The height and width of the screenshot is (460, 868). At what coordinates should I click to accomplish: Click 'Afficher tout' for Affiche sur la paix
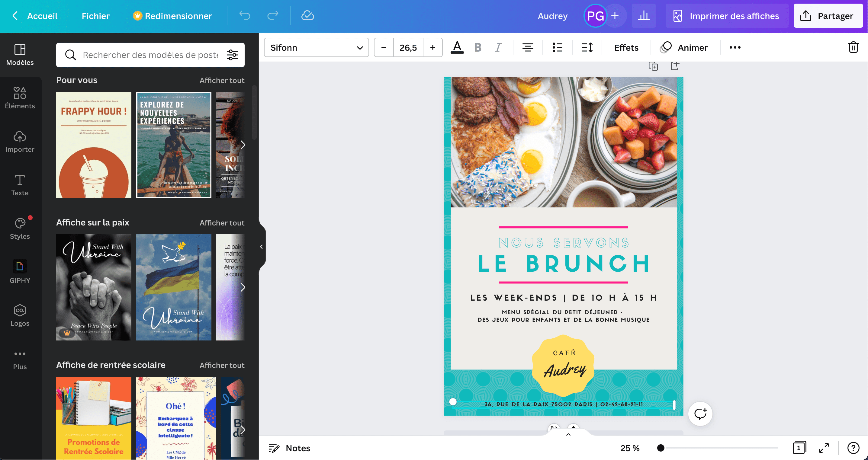coord(222,222)
